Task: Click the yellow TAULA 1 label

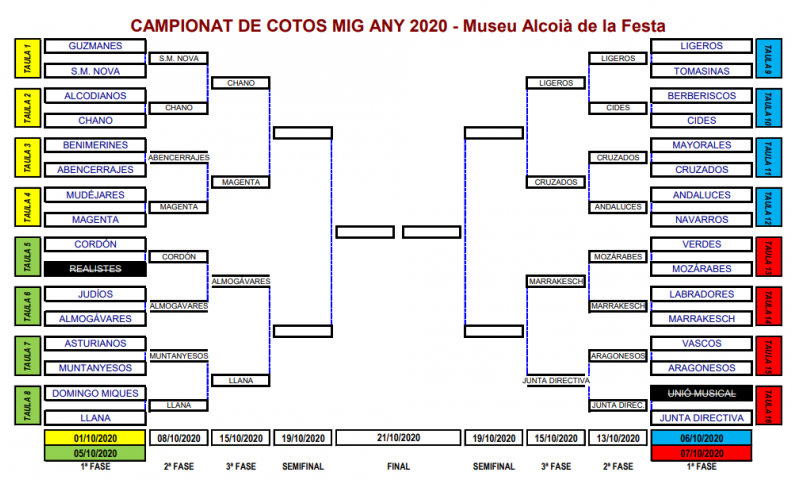Action: click(x=28, y=58)
